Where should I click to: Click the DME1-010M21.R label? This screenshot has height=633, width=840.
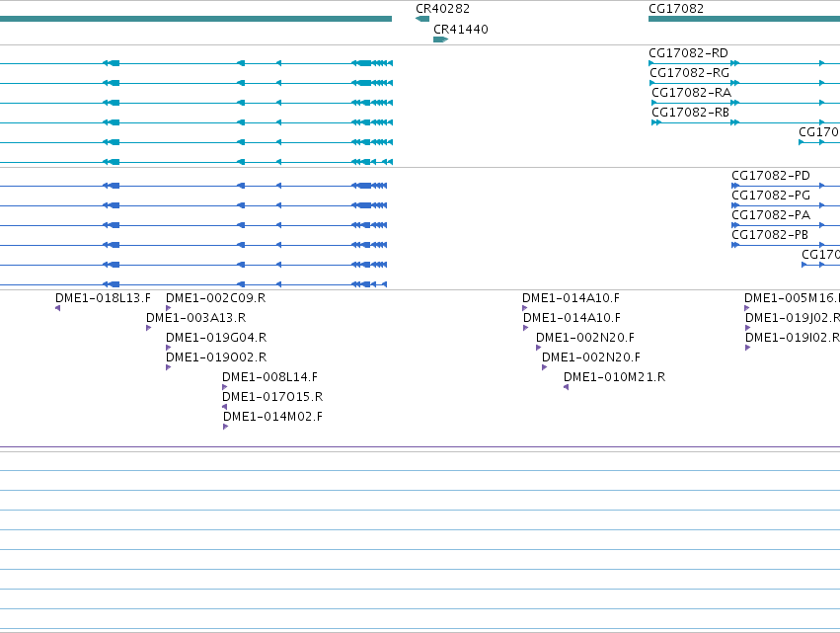[615, 377]
